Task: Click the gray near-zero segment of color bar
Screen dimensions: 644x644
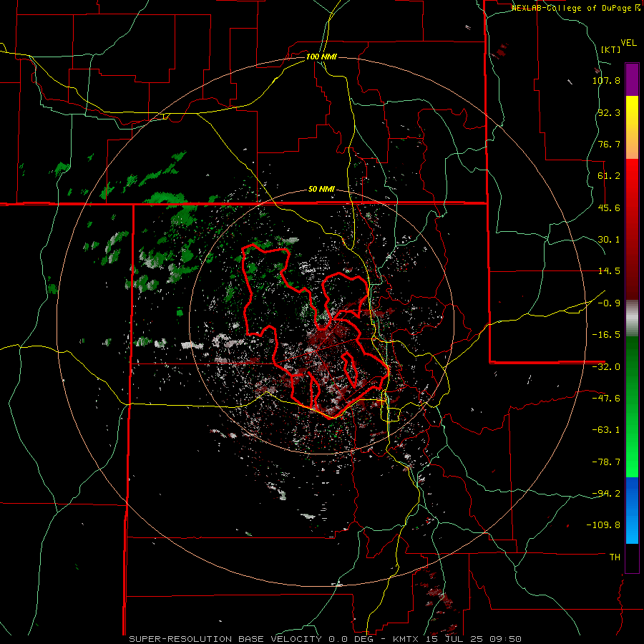Action: coord(632,318)
